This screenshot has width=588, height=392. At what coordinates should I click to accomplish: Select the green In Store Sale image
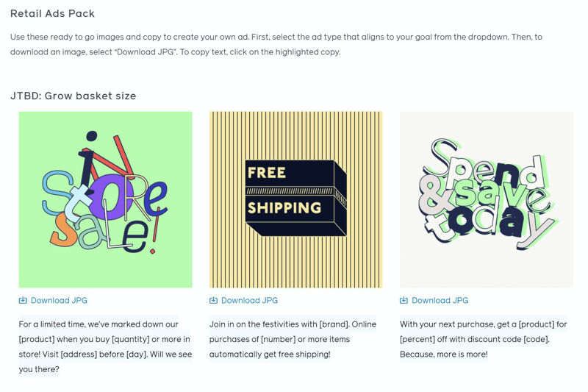(x=105, y=199)
